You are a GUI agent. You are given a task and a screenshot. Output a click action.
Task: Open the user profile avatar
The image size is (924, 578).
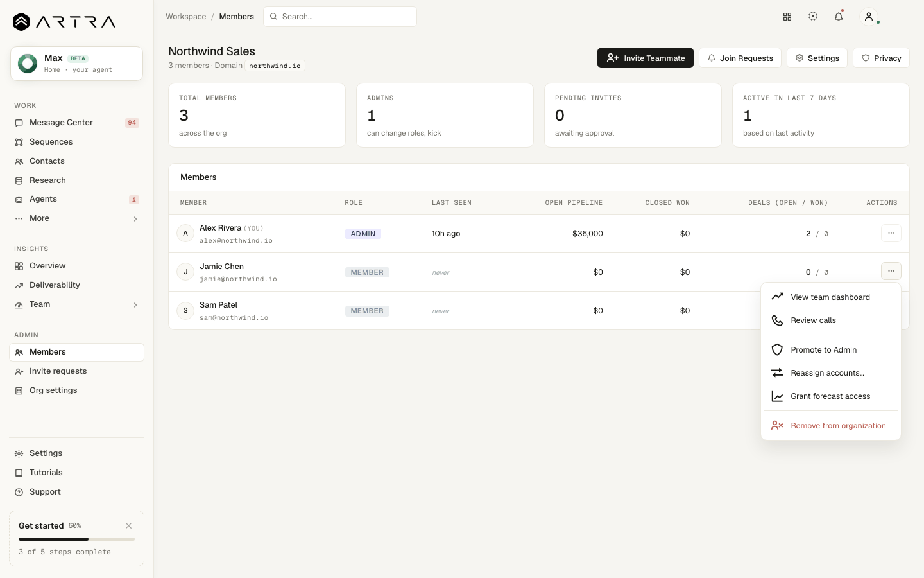point(869,17)
